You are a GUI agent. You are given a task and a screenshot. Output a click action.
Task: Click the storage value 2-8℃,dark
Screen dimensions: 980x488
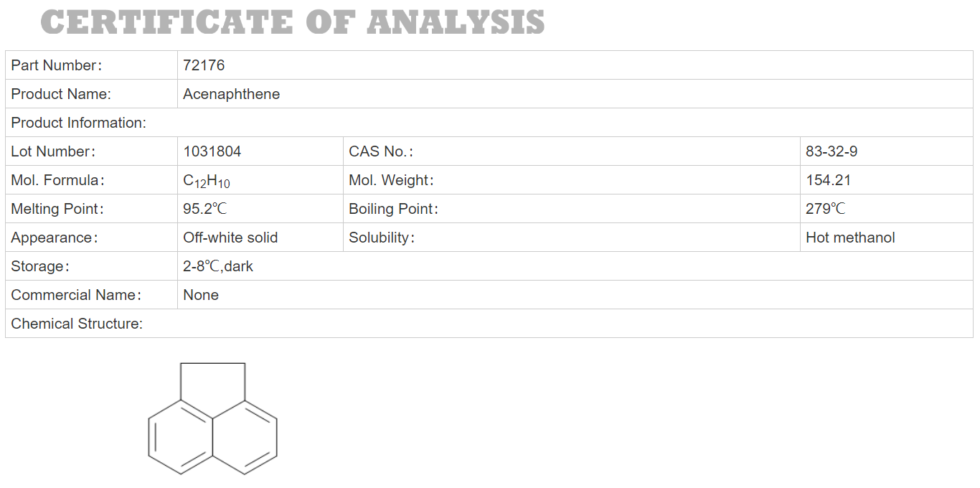tap(218, 266)
